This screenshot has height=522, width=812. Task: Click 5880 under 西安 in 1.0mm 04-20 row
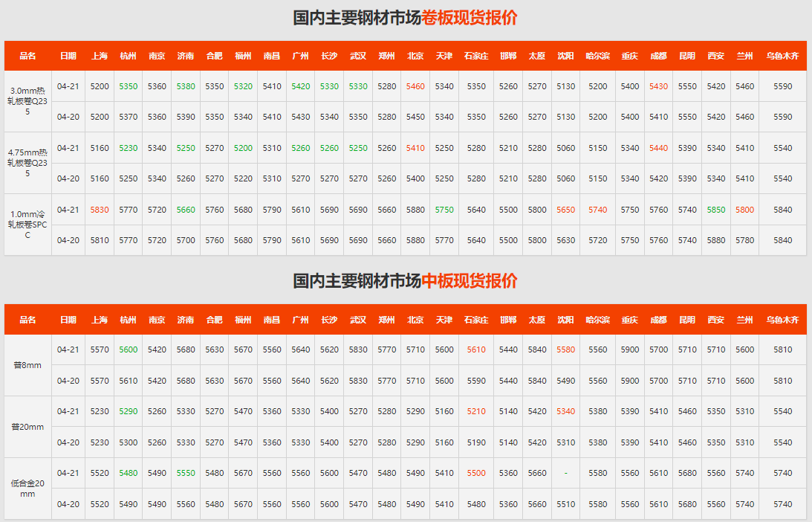715,240
